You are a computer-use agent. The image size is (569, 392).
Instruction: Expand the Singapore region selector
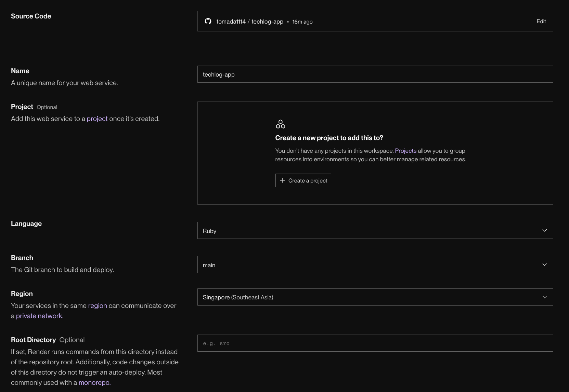click(375, 297)
